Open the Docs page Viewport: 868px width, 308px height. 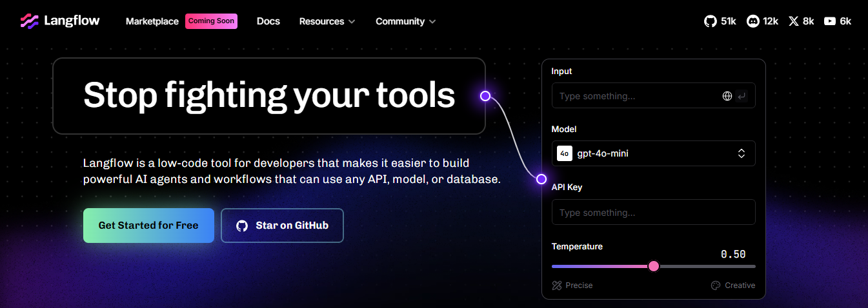point(268,21)
